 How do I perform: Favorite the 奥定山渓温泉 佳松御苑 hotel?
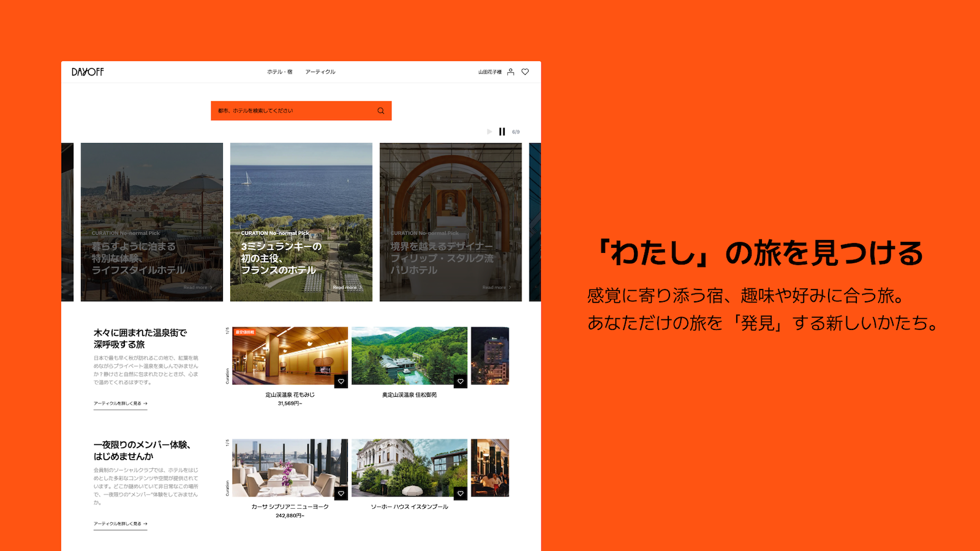pos(461,381)
